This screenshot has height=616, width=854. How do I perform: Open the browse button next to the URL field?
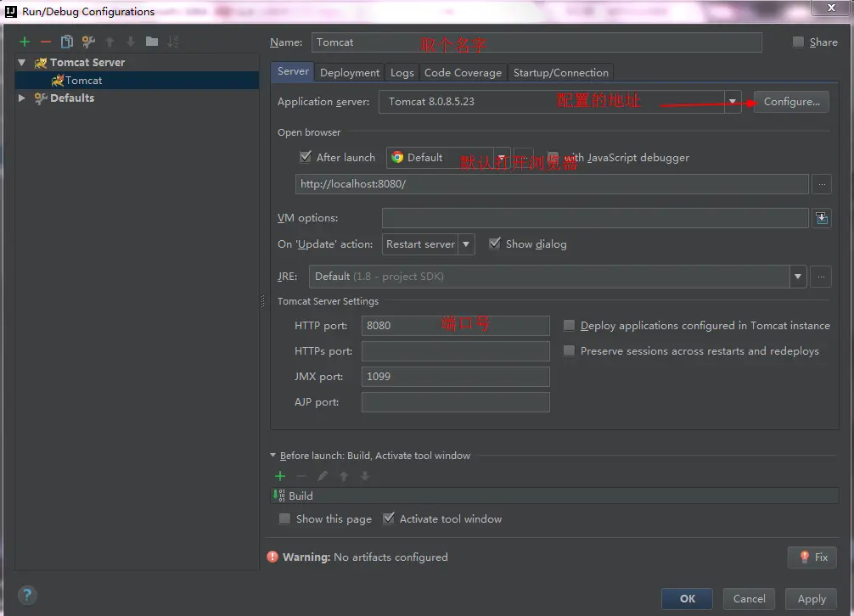pos(822,184)
